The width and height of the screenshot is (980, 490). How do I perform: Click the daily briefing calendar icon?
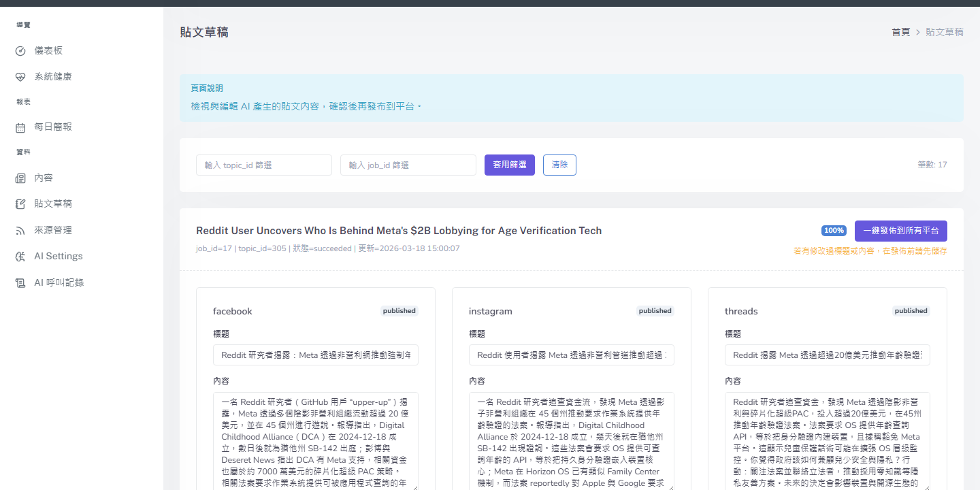tap(20, 127)
